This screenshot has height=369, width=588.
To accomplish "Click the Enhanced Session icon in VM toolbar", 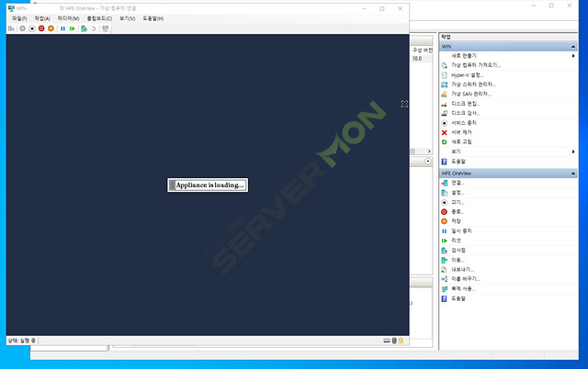I will (106, 28).
